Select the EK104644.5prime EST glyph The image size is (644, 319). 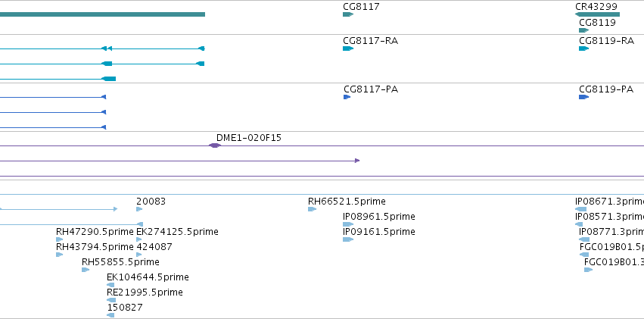(110, 285)
